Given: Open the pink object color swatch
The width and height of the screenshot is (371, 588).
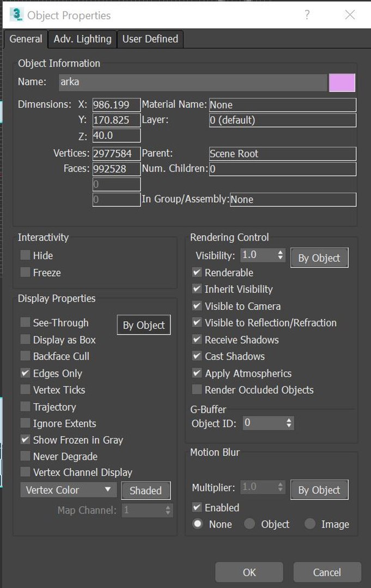Looking at the screenshot, I should (x=342, y=83).
